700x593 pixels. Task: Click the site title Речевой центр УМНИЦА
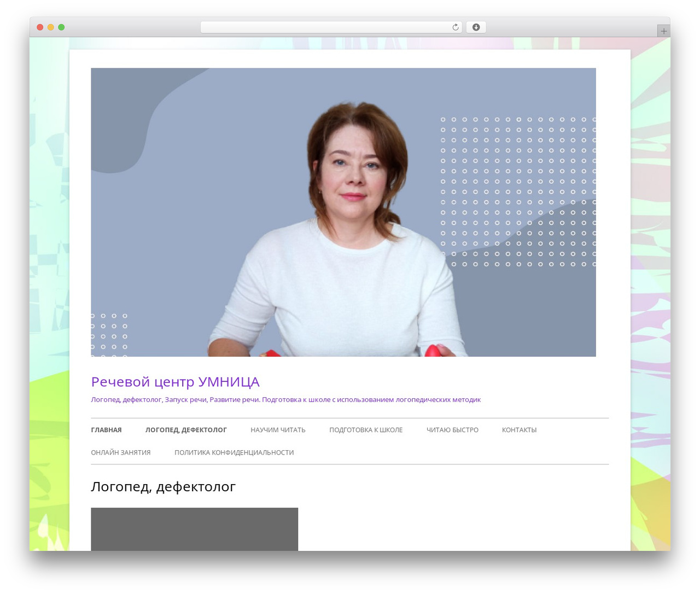[175, 382]
